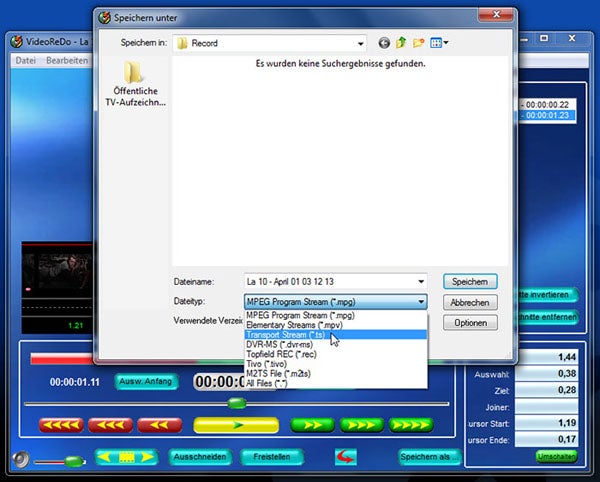This screenshot has width=600, height=482.
Task: Click the empty Joiner field
Action: pos(546,407)
